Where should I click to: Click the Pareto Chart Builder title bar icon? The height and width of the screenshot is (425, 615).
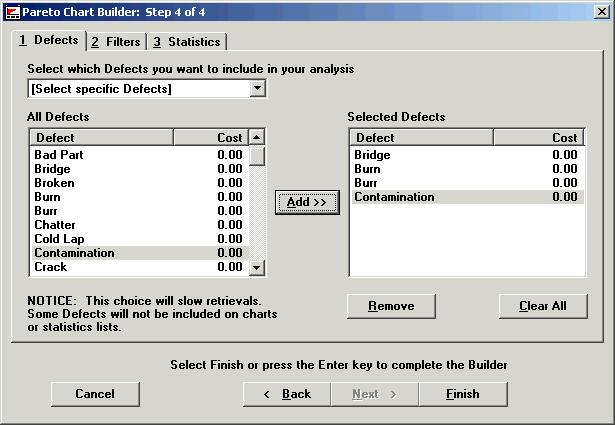(x=11, y=11)
